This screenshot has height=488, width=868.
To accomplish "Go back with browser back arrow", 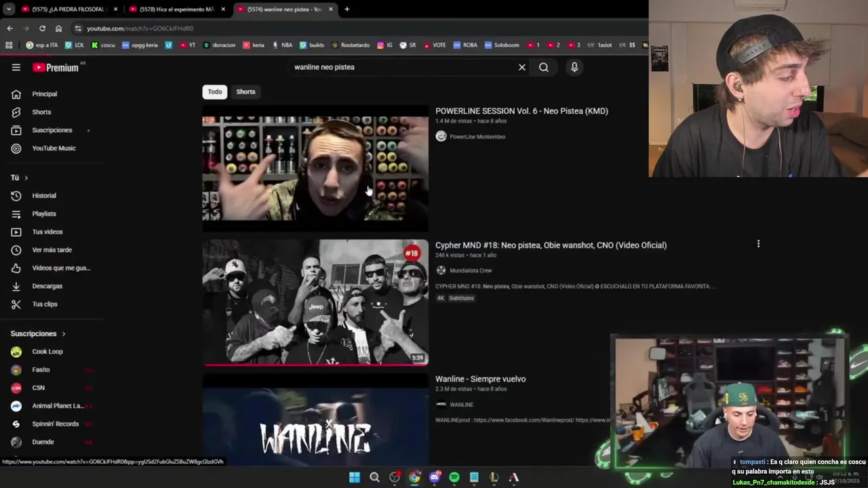I will coord(9,28).
